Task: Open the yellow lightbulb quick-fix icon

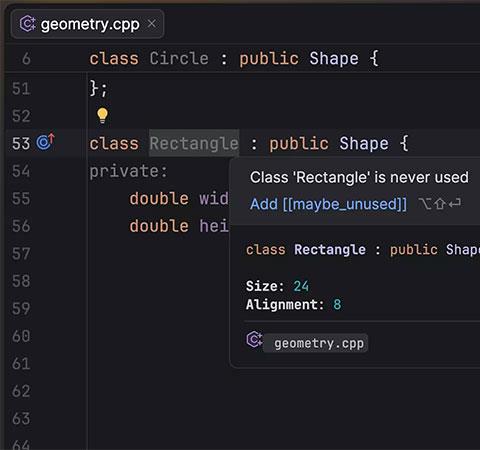Action: [x=102, y=116]
